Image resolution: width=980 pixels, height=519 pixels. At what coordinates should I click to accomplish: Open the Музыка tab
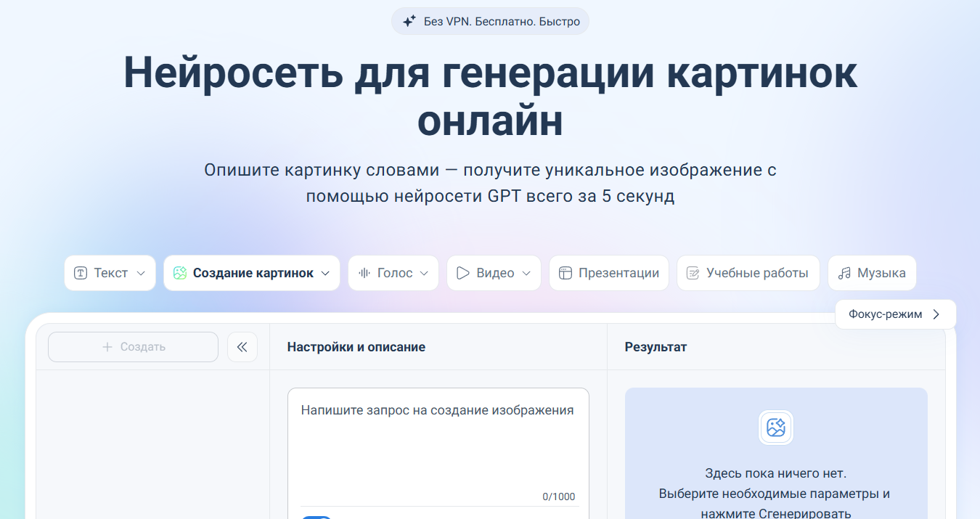[872, 273]
